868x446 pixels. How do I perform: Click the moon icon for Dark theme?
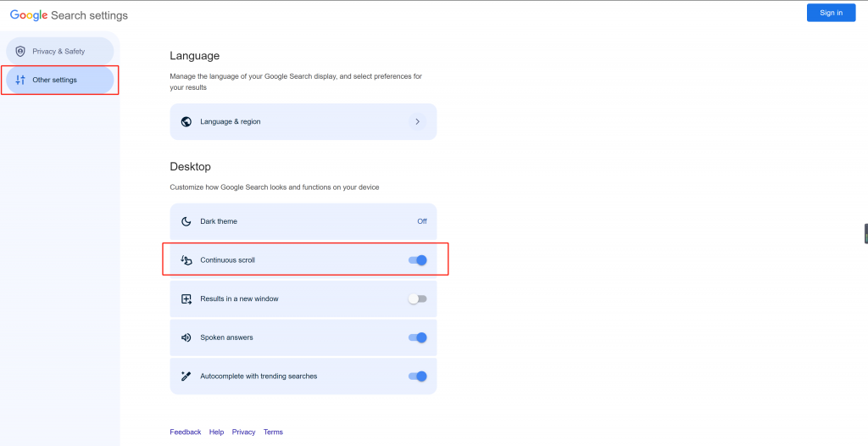[x=186, y=221]
